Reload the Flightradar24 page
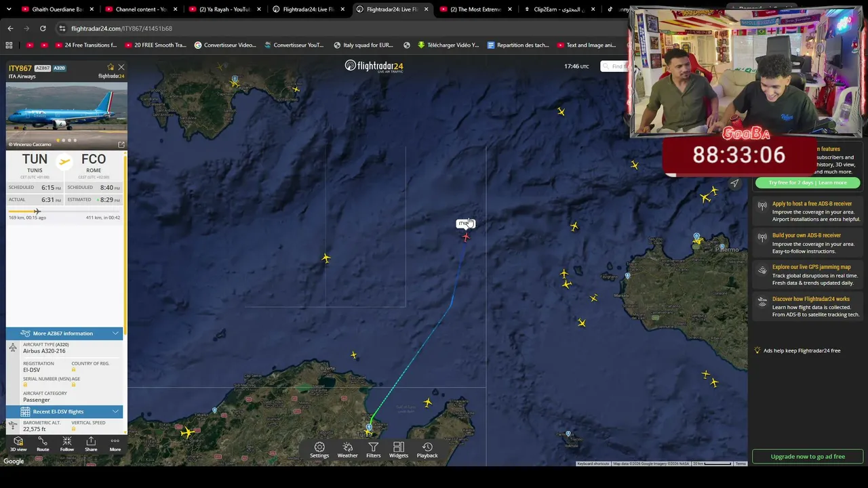Screen dimensions: 868x488 tap(43, 28)
